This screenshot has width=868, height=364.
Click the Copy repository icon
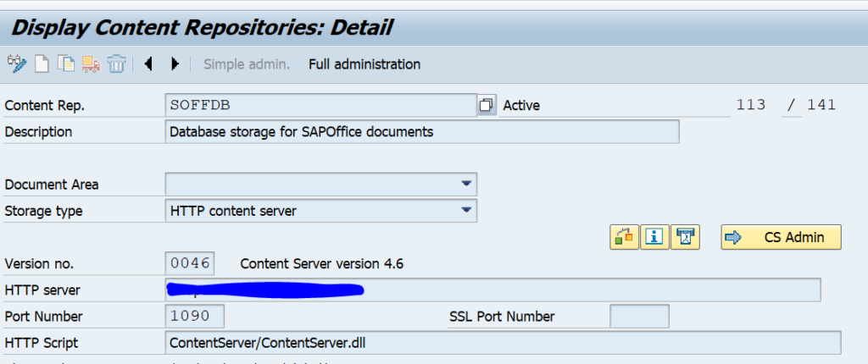66,64
